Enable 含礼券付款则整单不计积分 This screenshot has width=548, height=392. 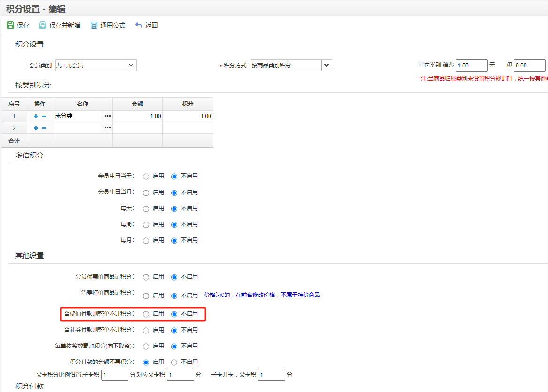146,331
